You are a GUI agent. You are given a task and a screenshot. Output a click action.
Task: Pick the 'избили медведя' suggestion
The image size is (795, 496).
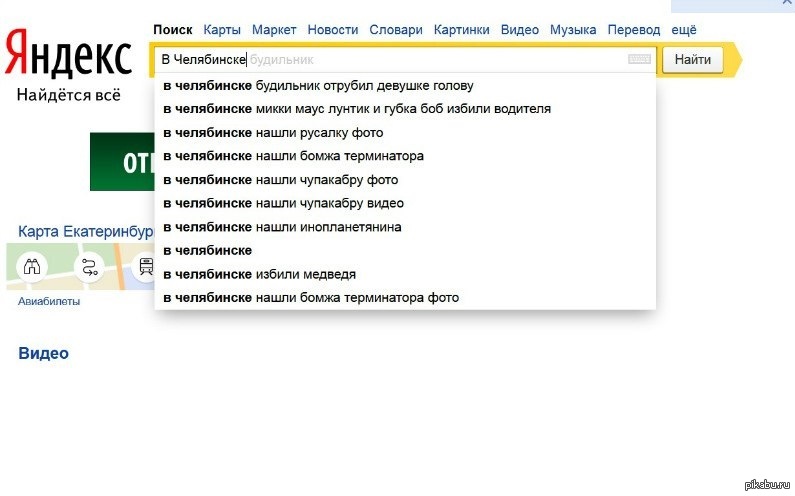260,274
